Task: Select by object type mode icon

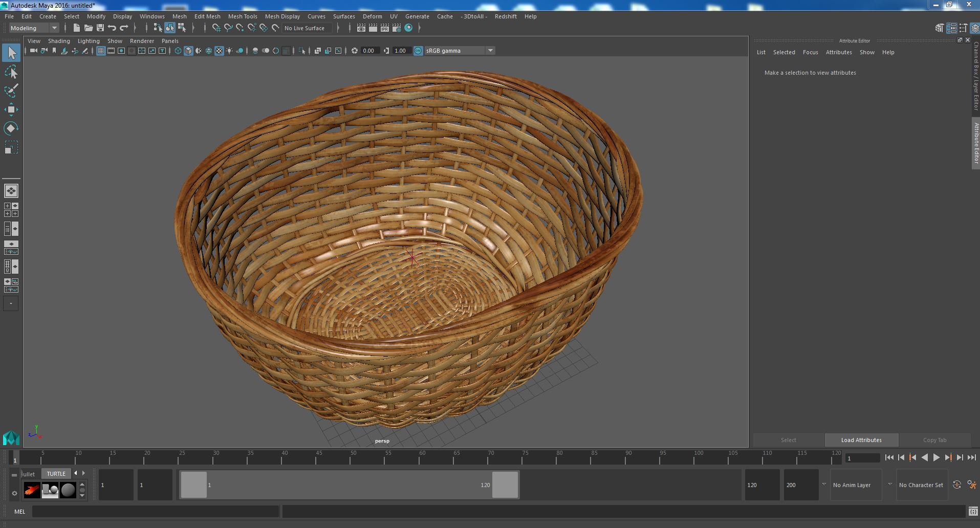Action: tap(170, 28)
